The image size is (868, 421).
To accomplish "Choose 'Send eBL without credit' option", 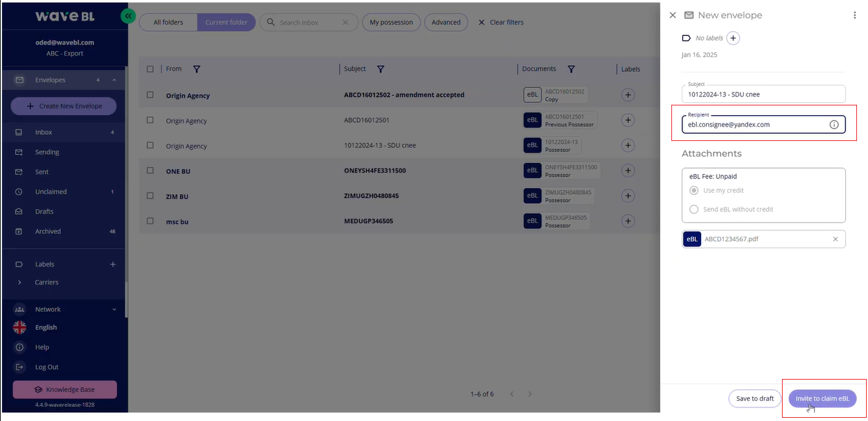I will click(x=694, y=210).
